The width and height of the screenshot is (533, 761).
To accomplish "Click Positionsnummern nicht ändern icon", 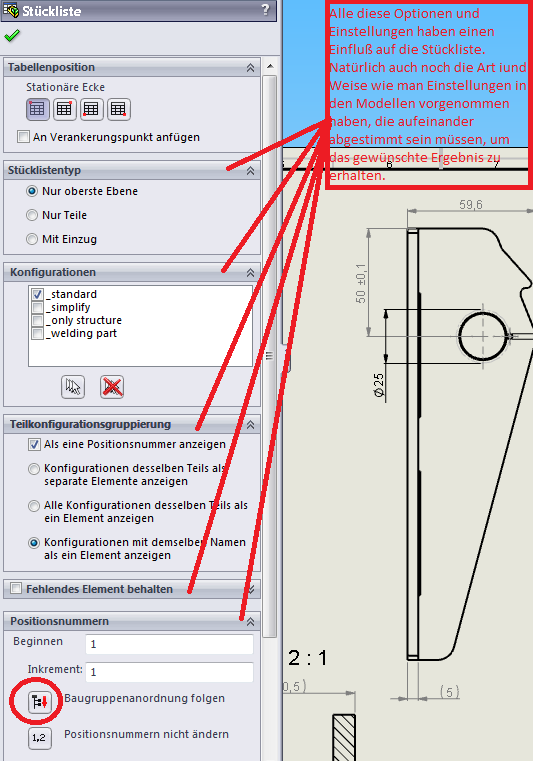I will 39,738.
